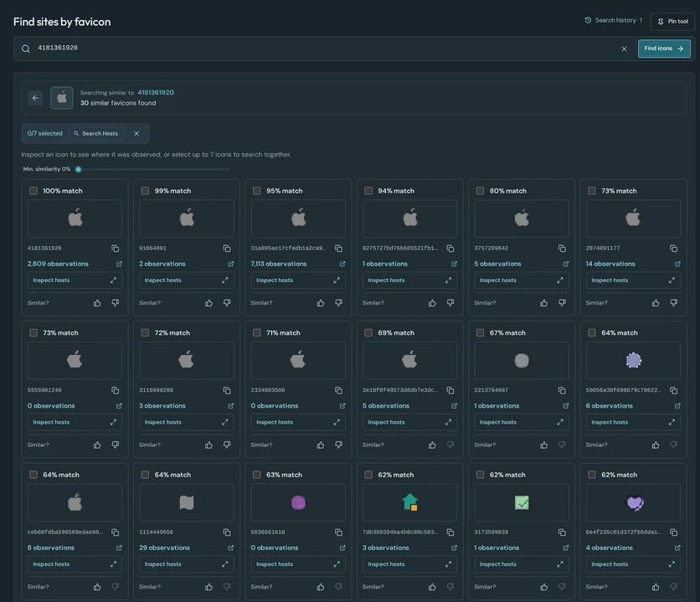
Task: Go back with the left arrow button
Action: 35,98
